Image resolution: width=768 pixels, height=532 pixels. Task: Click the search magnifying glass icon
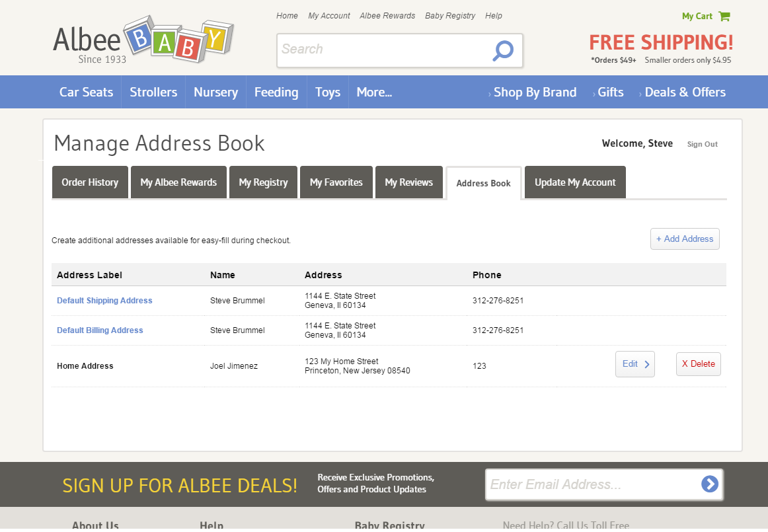[503, 50]
